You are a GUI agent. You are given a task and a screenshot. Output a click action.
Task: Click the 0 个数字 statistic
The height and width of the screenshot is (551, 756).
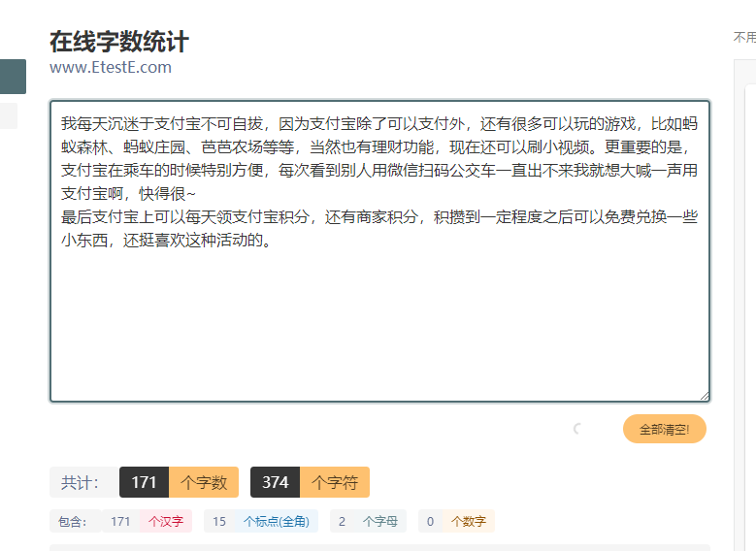point(456,521)
